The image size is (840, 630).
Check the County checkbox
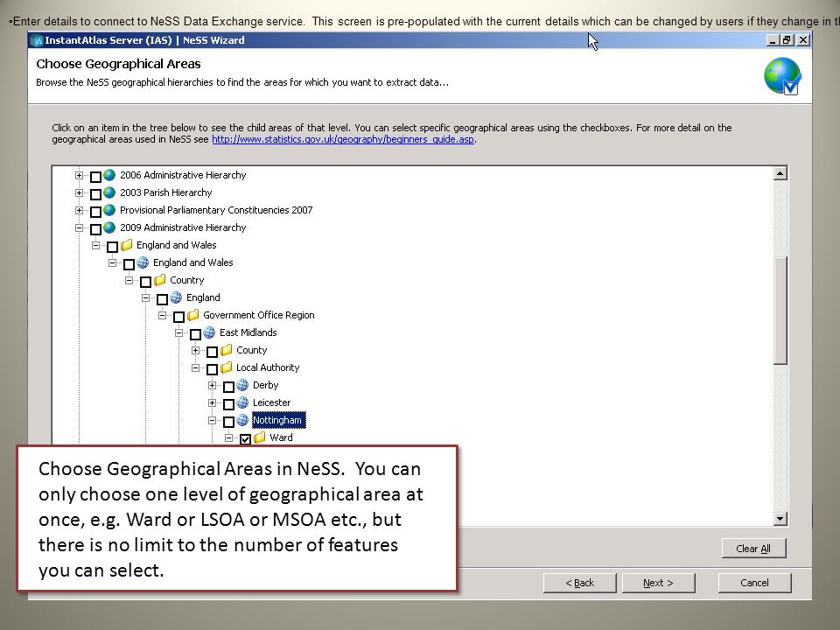[x=212, y=352]
